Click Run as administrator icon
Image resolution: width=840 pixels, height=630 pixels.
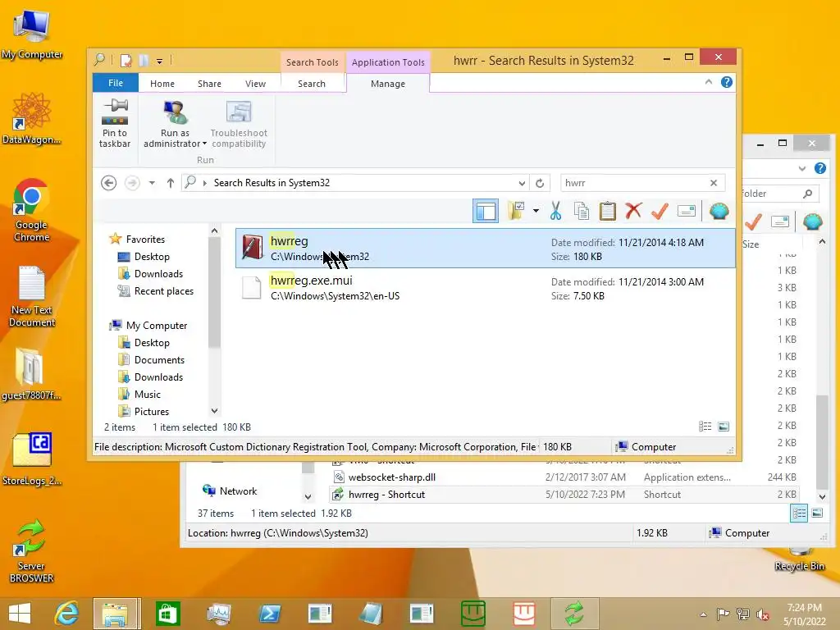176,112
